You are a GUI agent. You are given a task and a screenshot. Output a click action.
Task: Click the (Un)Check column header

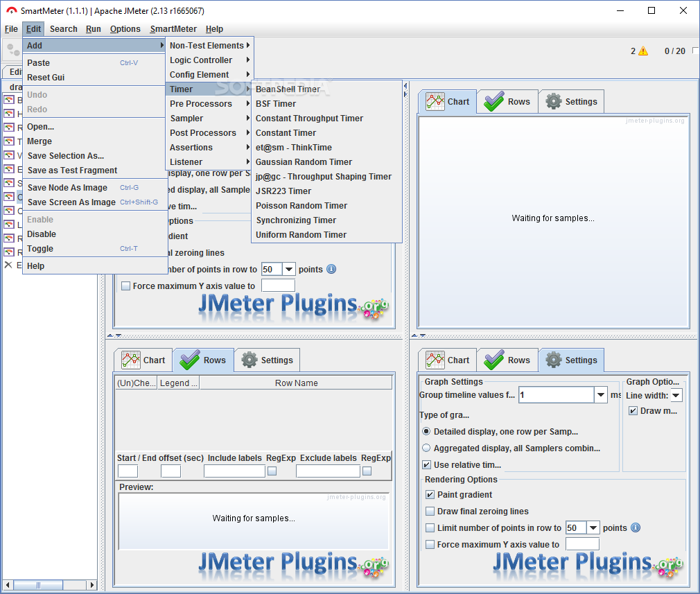click(136, 383)
